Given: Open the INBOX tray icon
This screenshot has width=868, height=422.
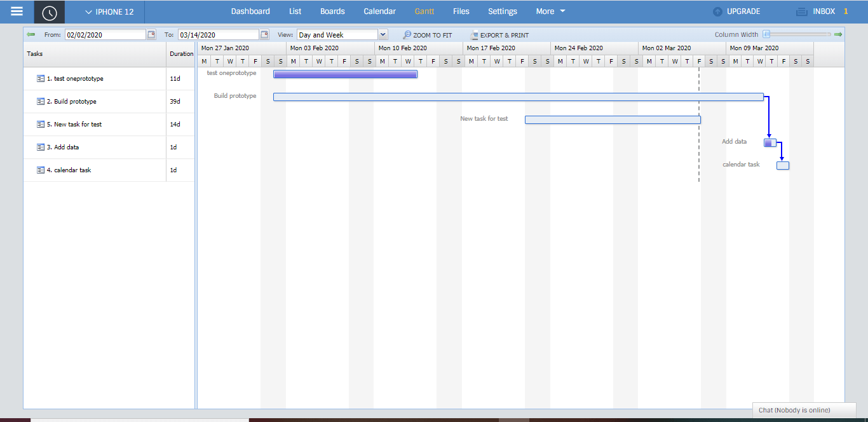Looking at the screenshot, I should [802, 11].
